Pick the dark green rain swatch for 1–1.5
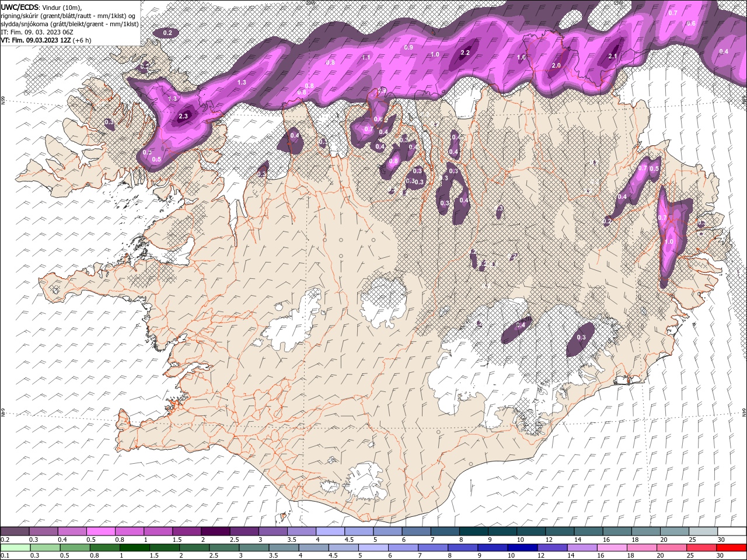The image size is (747, 560). point(135,548)
